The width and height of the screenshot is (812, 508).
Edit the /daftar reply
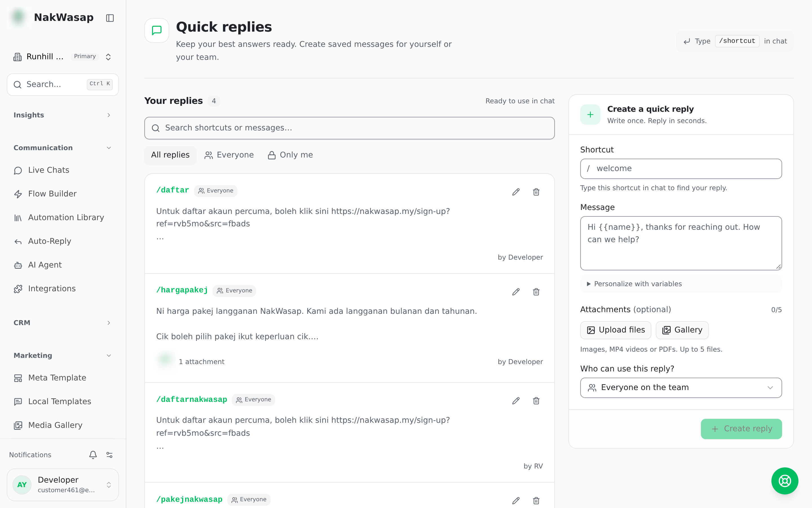point(516,192)
